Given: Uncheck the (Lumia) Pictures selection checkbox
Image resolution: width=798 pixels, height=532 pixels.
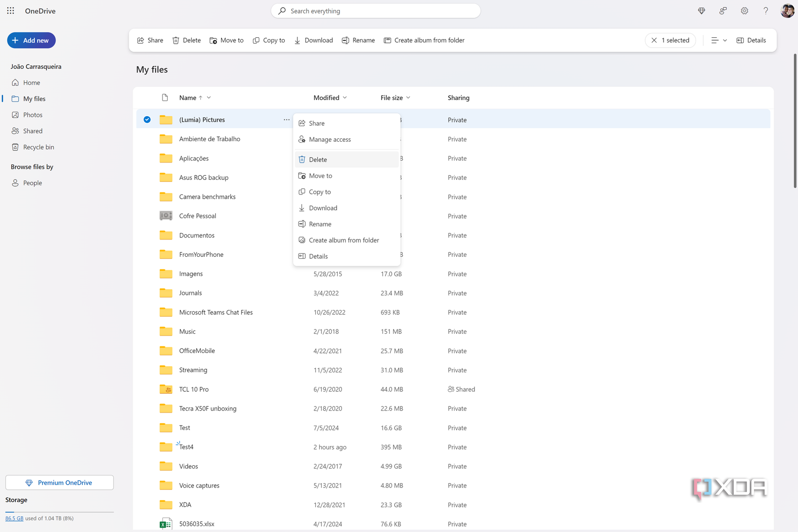Looking at the screenshot, I should point(147,119).
